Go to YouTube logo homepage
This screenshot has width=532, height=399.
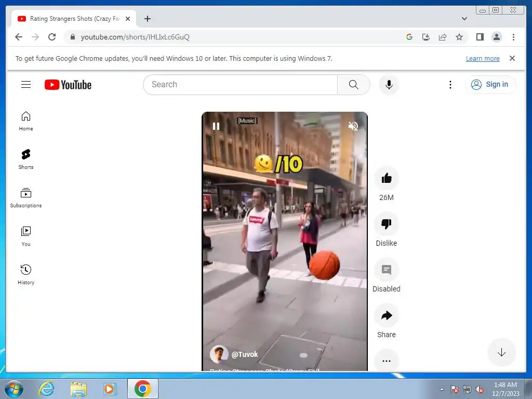pos(68,85)
